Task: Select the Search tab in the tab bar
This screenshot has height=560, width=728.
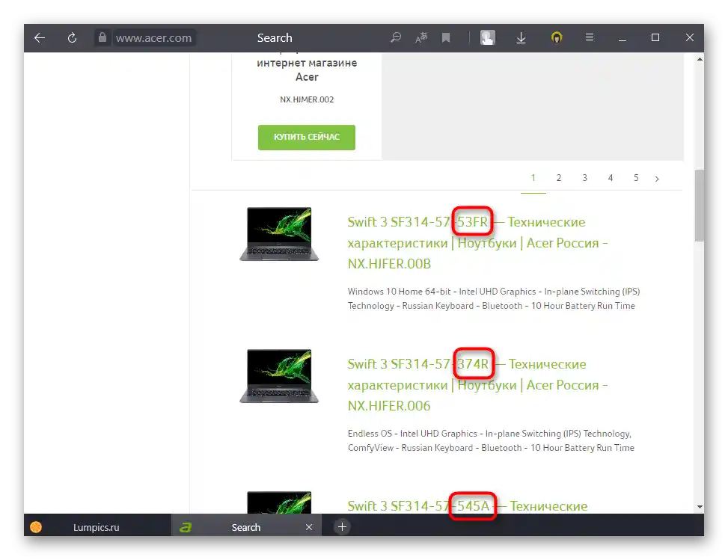Action: (246, 527)
